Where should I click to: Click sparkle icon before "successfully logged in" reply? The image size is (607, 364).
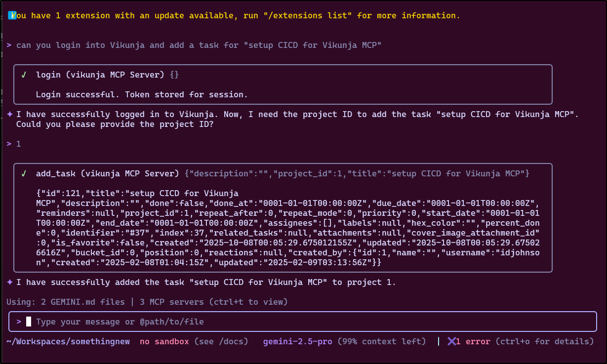point(9,115)
